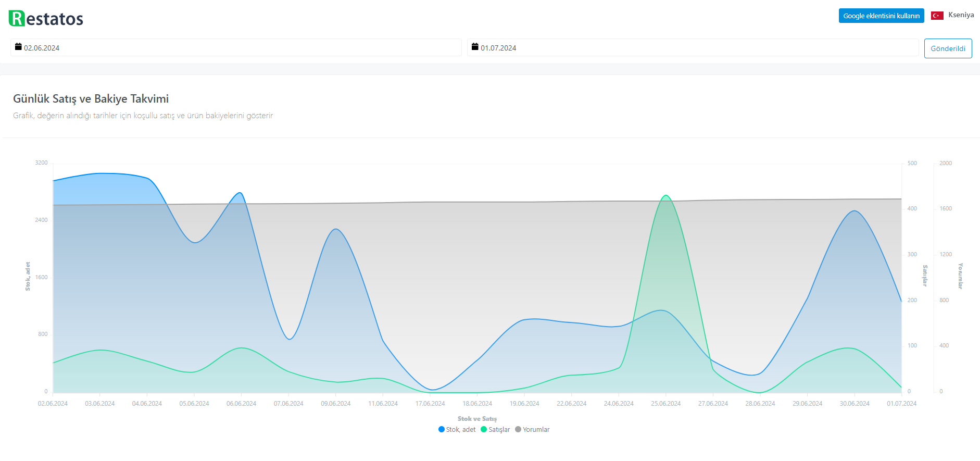The image size is (980, 461).
Task: Click x-axis label 27.06.2024
Action: 713,404
